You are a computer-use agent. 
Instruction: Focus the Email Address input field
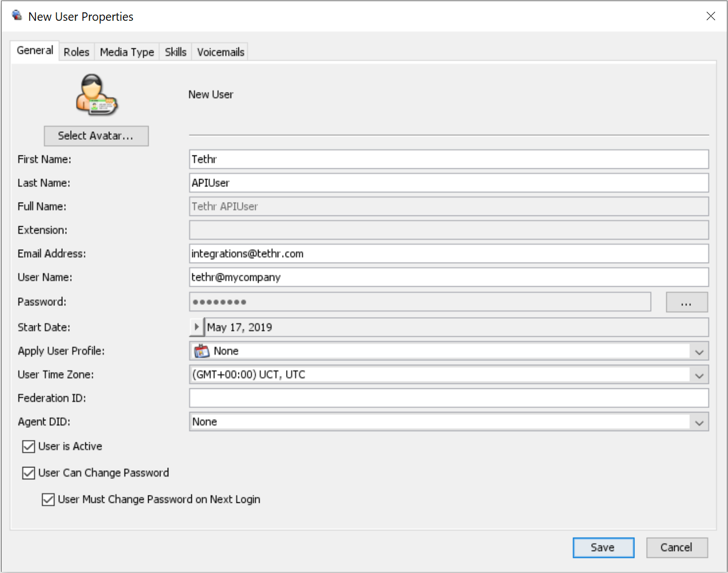click(x=449, y=254)
